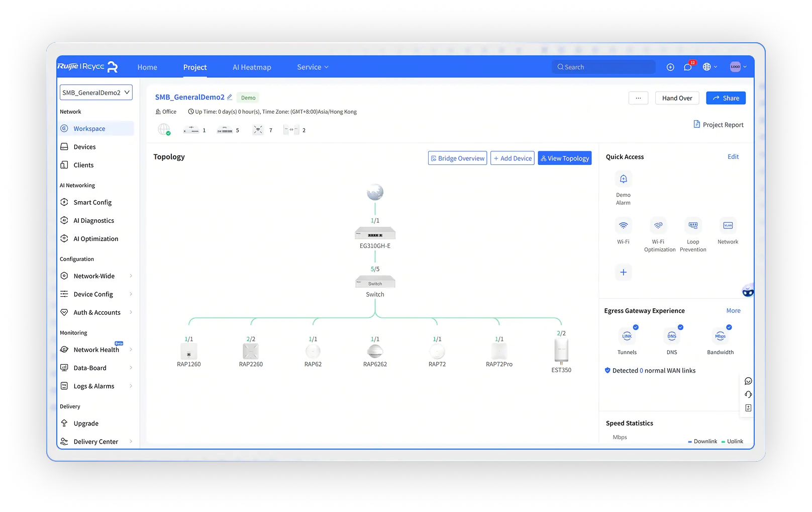This screenshot has width=812, height=512.
Task: Open Devices in the sidebar
Action: pyautogui.click(x=84, y=147)
